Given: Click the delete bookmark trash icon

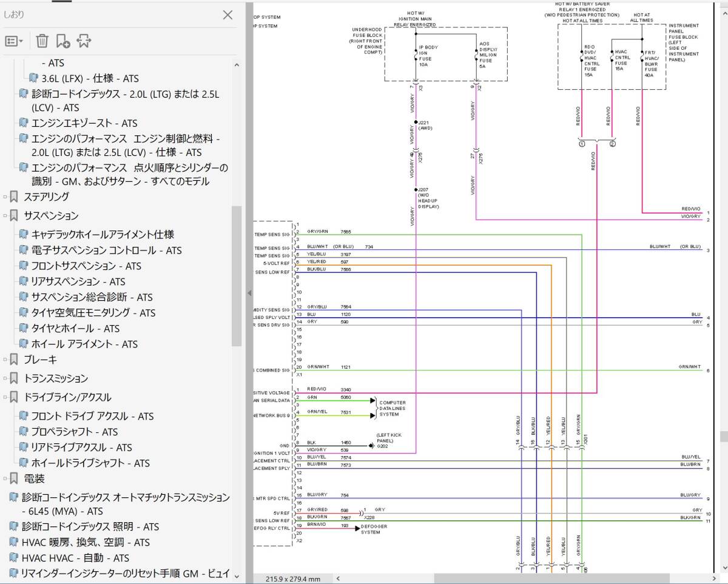Looking at the screenshot, I should pos(42,41).
